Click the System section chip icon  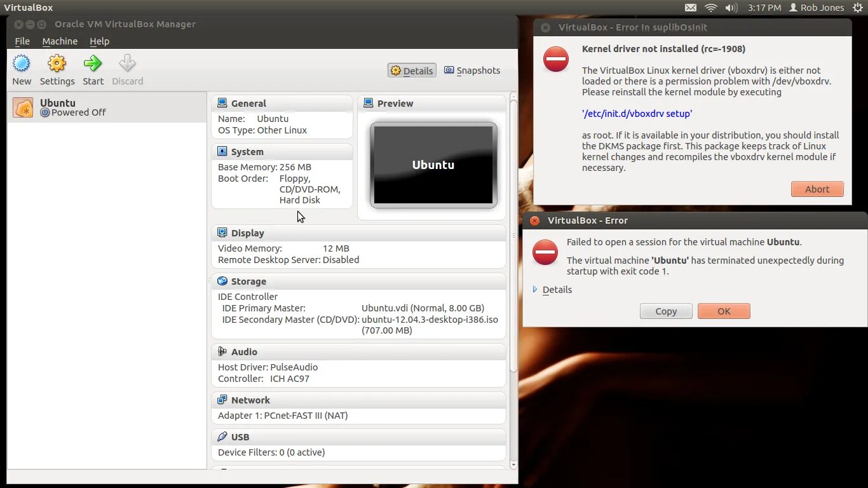[x=222, y=151]
